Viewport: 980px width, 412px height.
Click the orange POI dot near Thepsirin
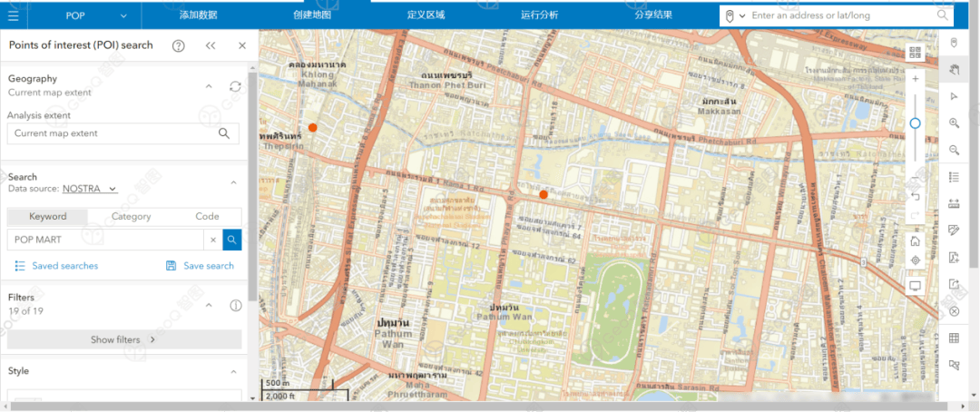coord(312,128)
